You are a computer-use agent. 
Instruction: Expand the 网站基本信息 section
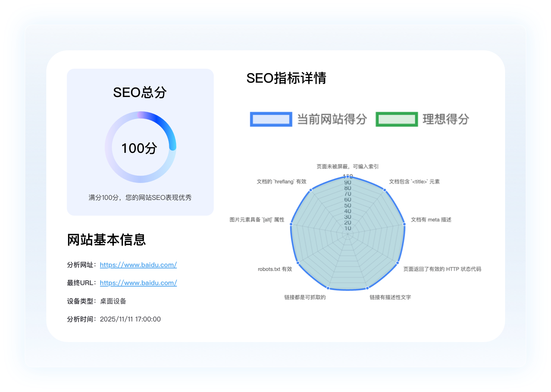106,240
